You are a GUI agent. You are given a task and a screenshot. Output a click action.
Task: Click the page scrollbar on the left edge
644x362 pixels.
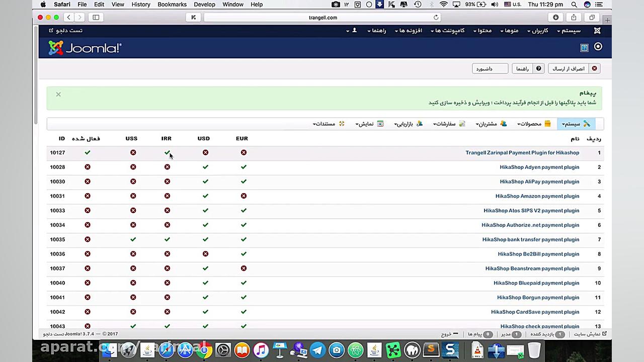click(x=36, y=75)
